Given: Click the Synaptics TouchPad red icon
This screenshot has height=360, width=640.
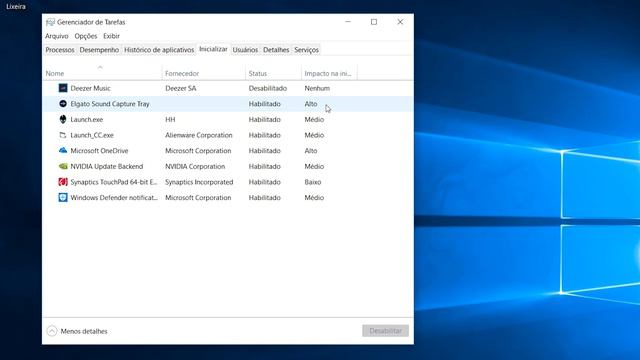Looking at the screenshot, I should click(63, 182).
